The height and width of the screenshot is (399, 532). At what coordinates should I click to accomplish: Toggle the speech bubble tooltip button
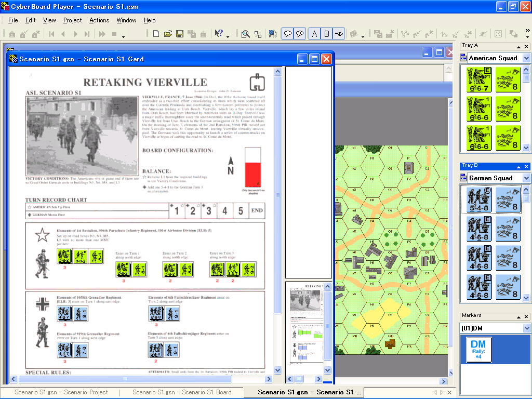coord(288,34)
